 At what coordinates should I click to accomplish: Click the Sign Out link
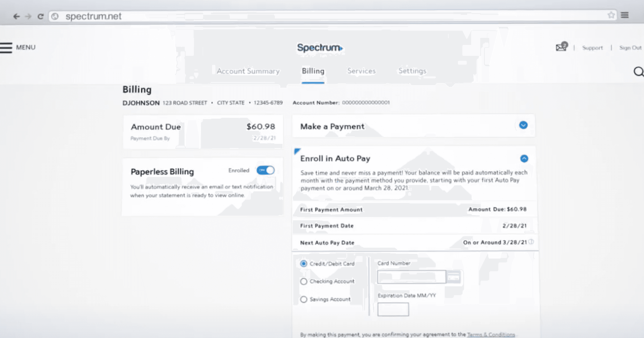(x=630, y=48)
